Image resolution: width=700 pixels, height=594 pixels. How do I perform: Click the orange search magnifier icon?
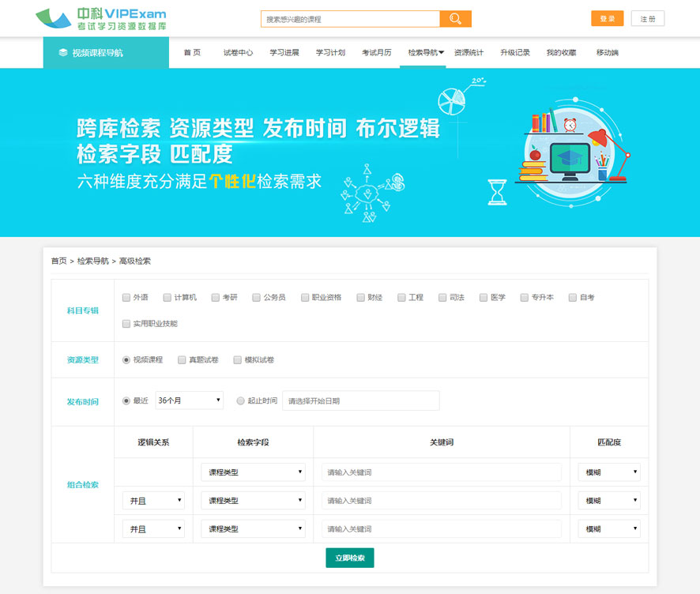(x=455, y=19)
